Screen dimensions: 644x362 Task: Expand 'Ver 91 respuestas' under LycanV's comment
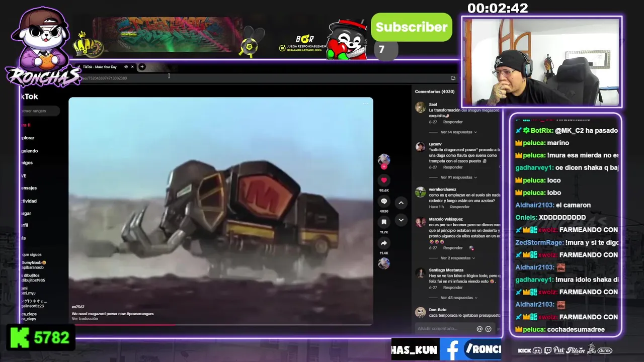458,177
